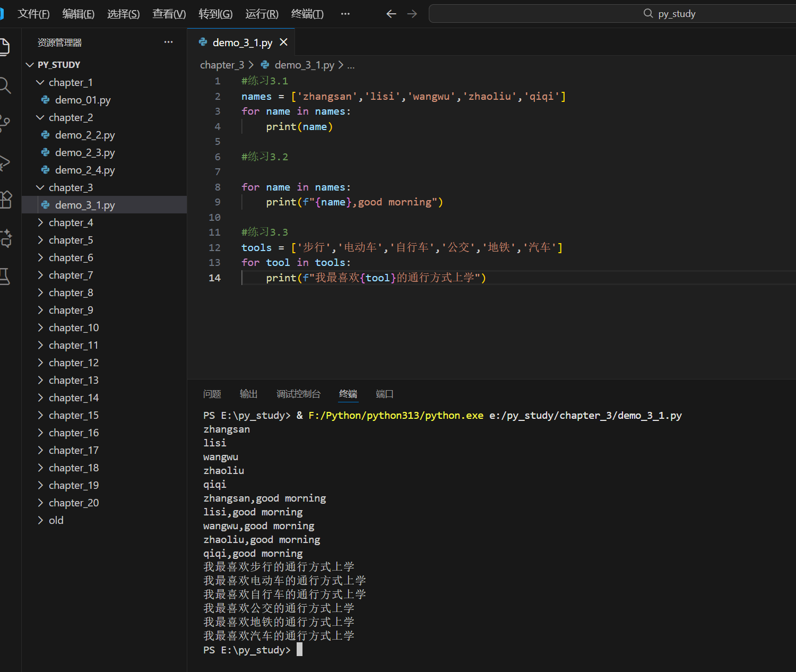
Task: Expand the chapter_6 folder
Action: tap(104, 257)
